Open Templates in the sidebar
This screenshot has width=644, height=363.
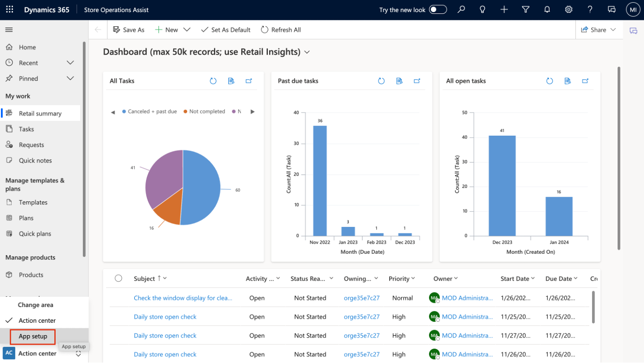coord(33,202)
